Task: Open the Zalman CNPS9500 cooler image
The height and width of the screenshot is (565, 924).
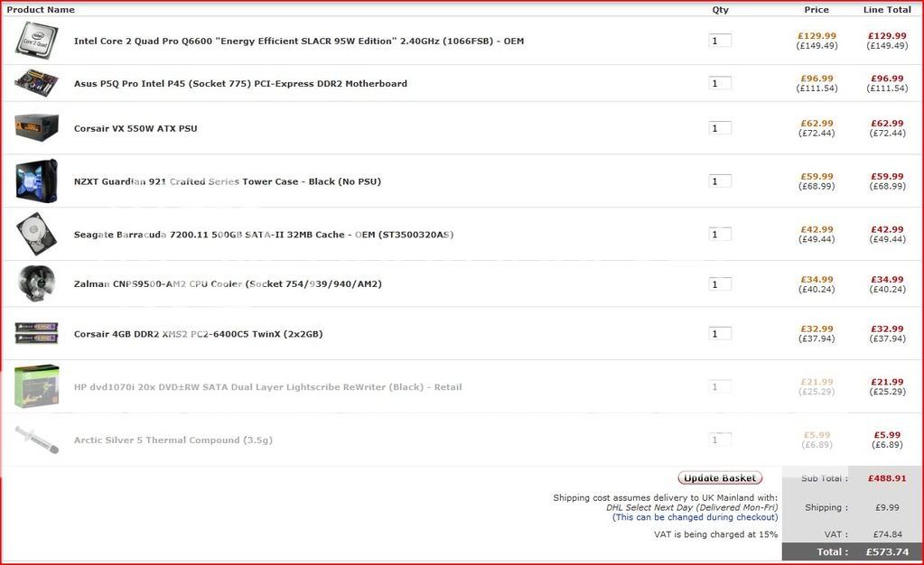Action: coord(36,283)
